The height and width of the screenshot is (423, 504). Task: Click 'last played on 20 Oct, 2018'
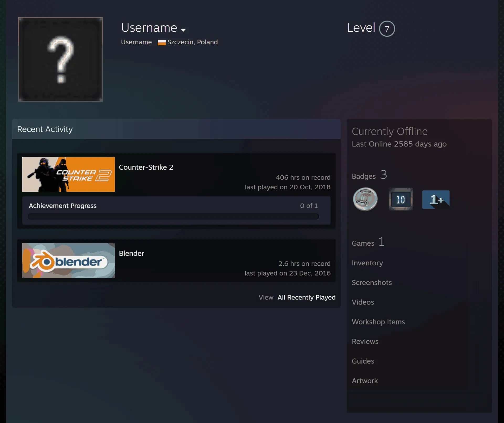coord(288,187)
